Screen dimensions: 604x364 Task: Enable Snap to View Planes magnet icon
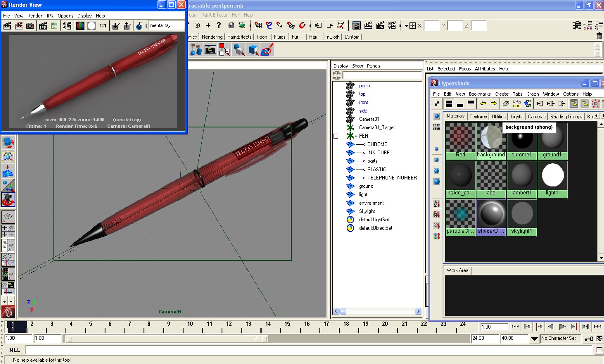click(x=291, y=25)
